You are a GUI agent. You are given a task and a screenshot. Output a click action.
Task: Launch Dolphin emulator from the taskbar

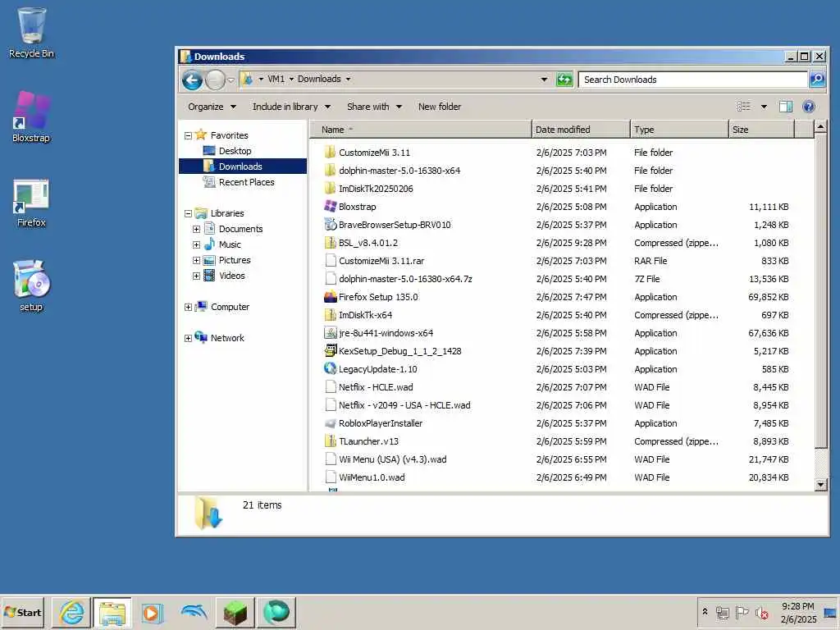(194, 612)
